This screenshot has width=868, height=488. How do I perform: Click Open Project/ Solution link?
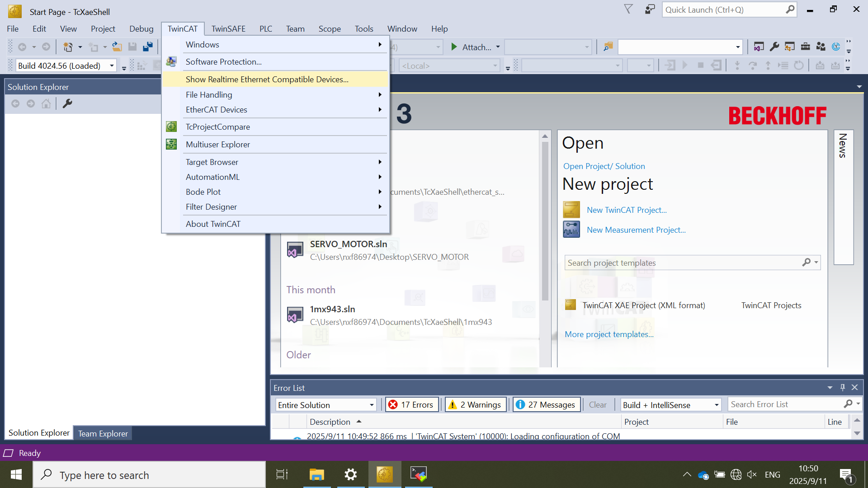click(x=604, y=166)
